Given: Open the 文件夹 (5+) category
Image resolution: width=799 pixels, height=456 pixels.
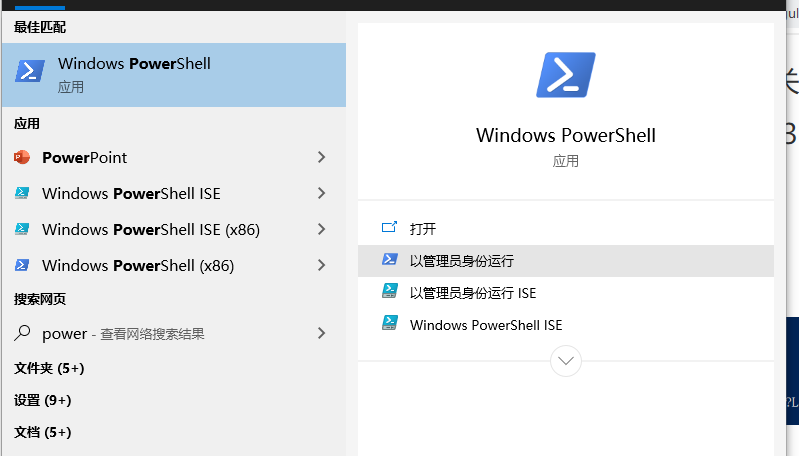Looking at the screenshot, I should tap(49, 368).
